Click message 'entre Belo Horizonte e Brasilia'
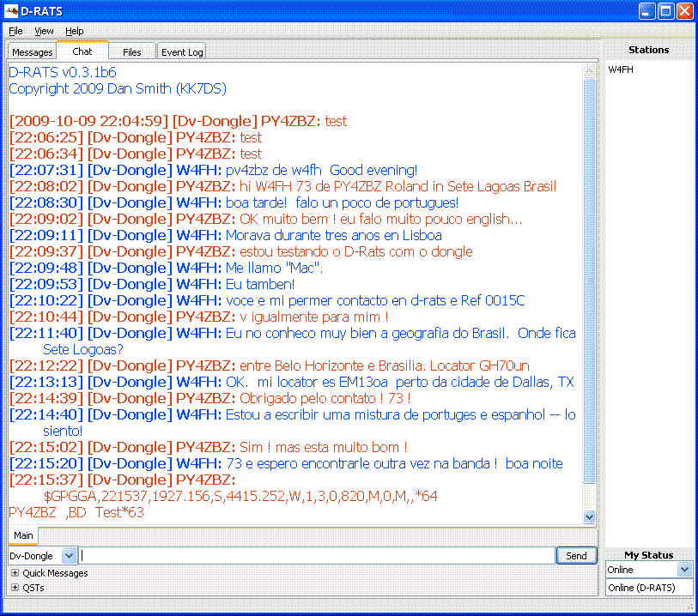698x616 pixels. (270, 365)
